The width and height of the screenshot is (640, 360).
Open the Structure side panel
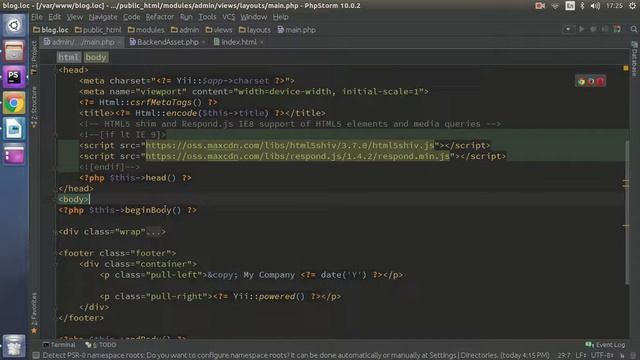click(34, 107)
